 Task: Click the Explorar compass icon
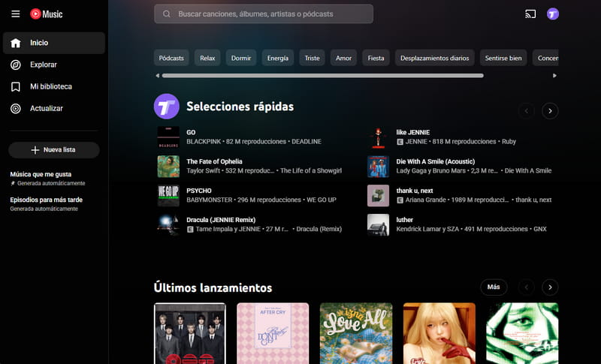click(x=15, y=65)
